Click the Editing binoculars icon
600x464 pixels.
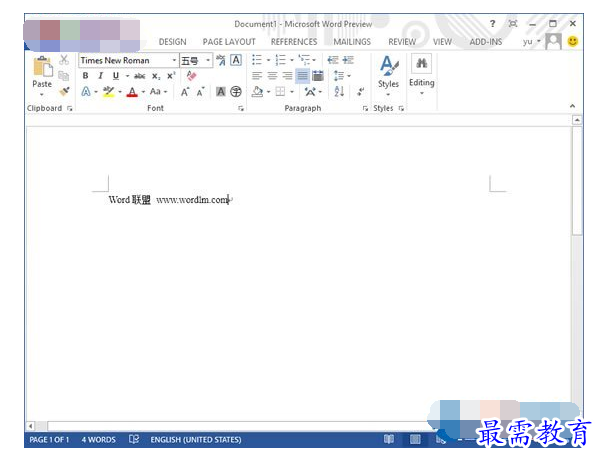pyautogui.click(x=422, y=63)
